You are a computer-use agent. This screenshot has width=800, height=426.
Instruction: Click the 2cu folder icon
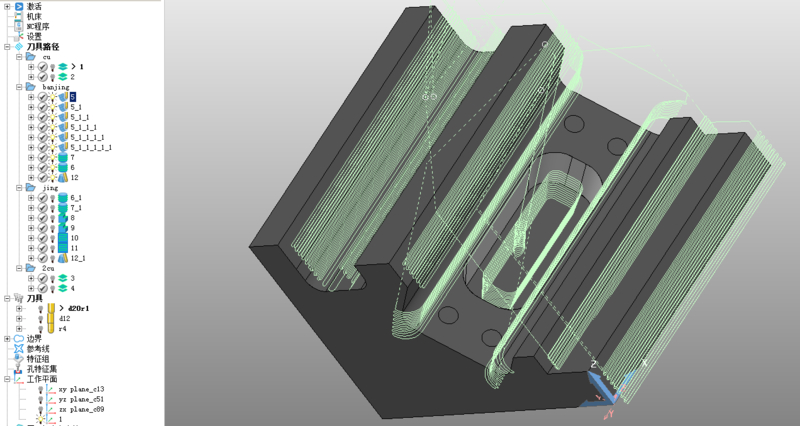tap(31, 268)
